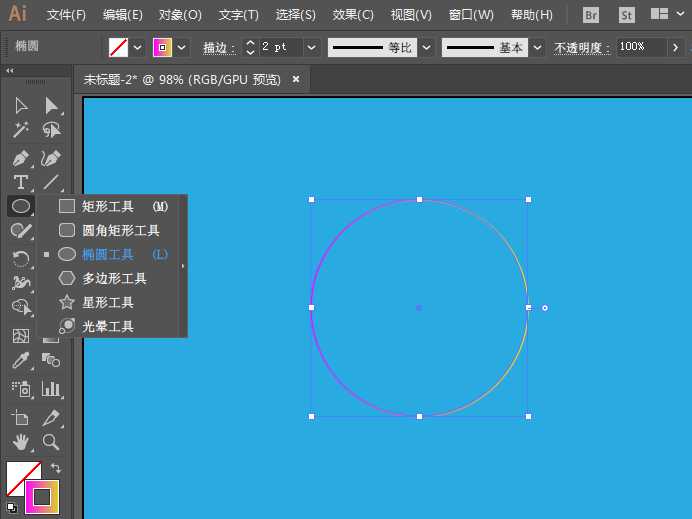Select the Hand tool
The height and width of the screenshot is (519, 692).
tap(20, 441)
